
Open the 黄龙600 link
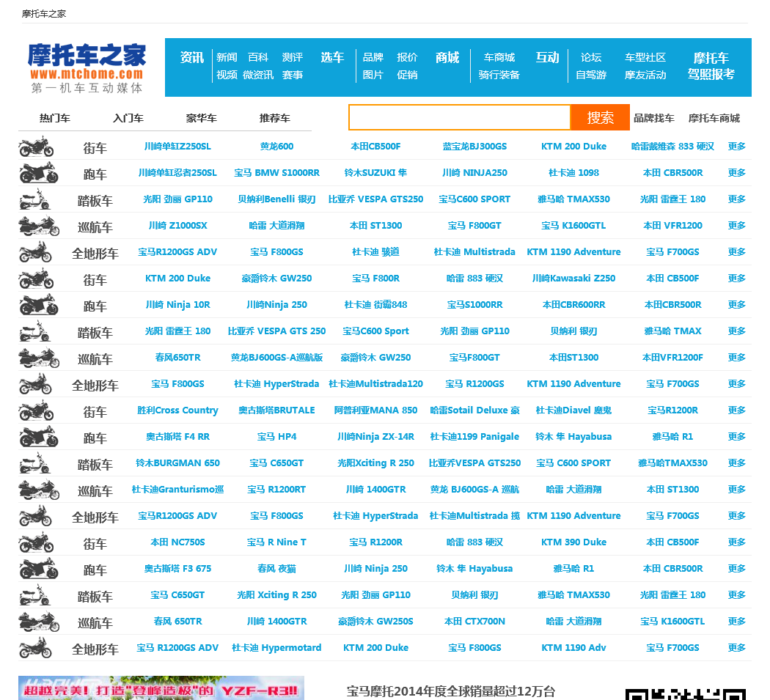coord(277,147)
